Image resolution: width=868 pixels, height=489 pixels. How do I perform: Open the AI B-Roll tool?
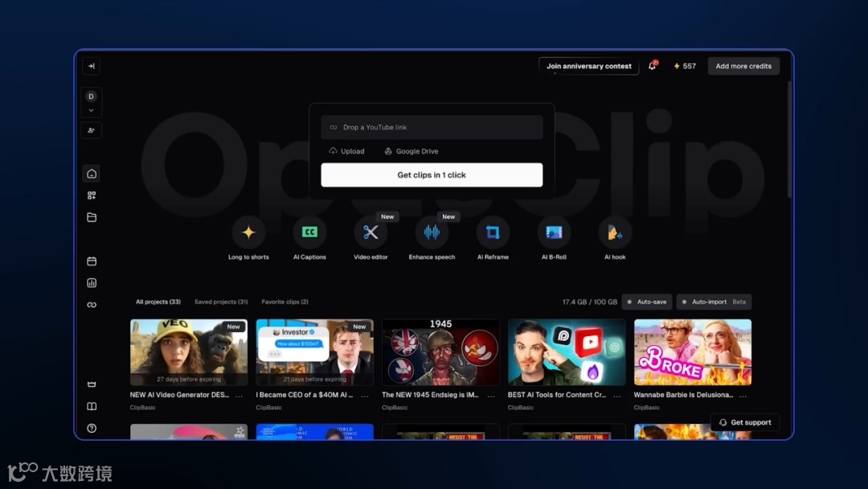pos(554,238)
